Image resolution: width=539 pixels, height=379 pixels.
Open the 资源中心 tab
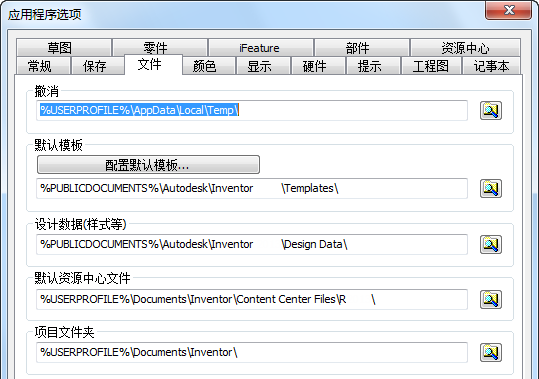(465, 48)
